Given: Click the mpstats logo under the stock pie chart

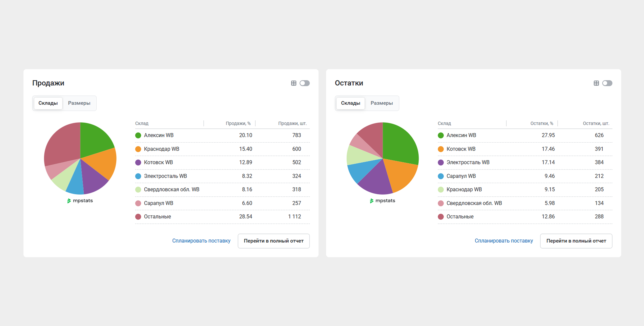Looking at the screenshot, I should click(383, 201).
